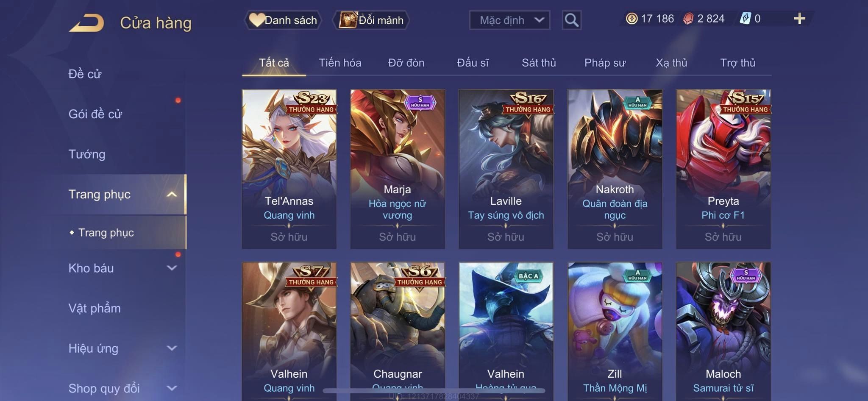
Task: Go to Tướng in the sidebar
Action: pos(87,154)
